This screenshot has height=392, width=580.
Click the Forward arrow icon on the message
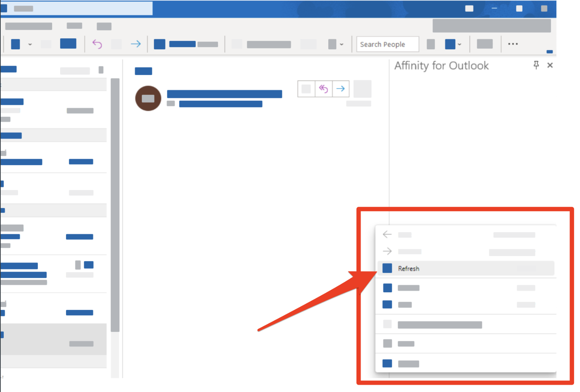pos(340,89)
